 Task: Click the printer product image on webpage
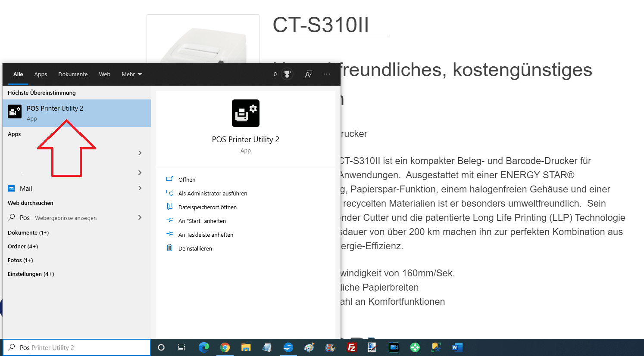tap(203, 39)
